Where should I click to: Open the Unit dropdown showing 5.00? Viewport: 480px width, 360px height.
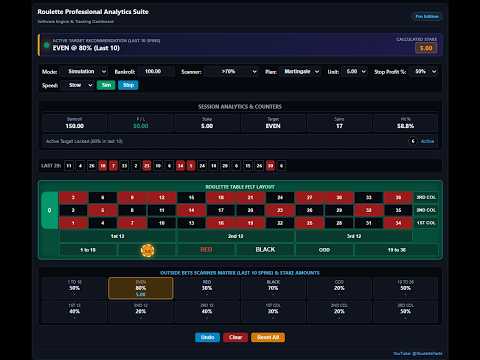(355, 72)
